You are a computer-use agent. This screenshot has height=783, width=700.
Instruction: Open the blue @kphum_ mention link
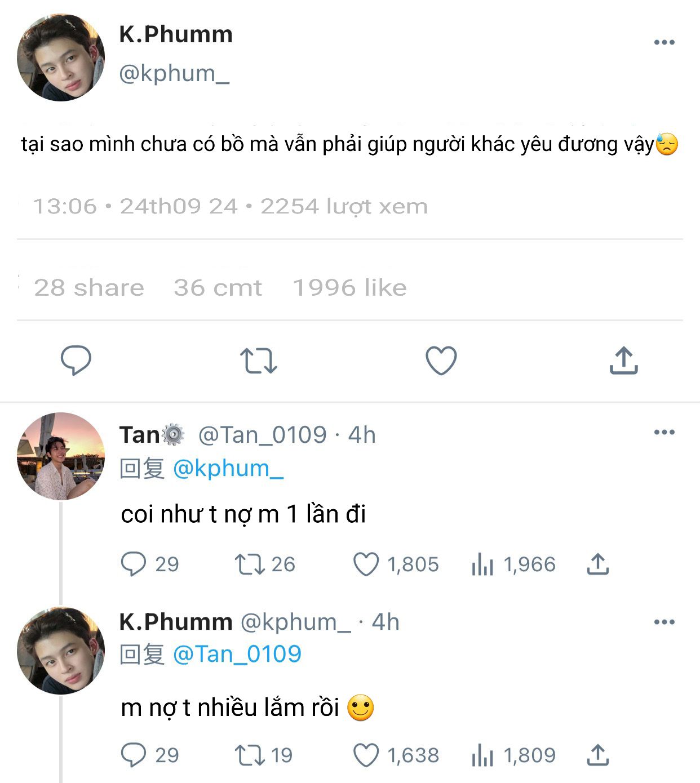pyautogui.click(x=228, y=468)
